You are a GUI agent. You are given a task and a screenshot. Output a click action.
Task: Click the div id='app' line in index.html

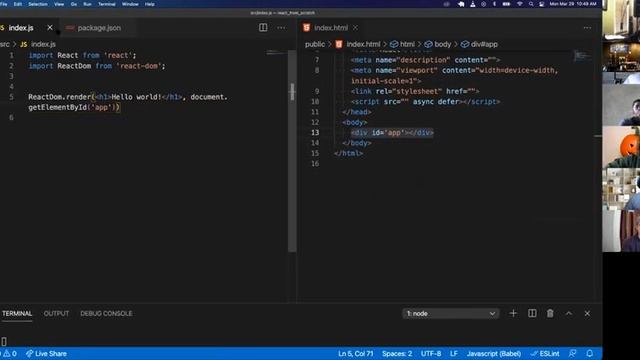point(392,133)
